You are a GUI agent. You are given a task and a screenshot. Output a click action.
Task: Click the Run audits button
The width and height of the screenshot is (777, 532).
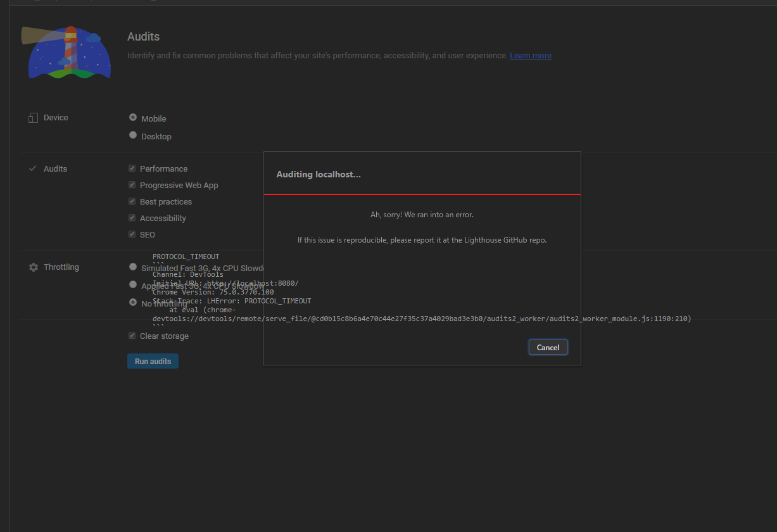point(153,360)
